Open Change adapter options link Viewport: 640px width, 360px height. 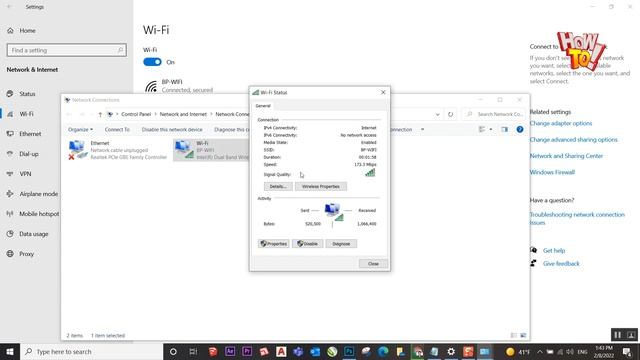pyautogui.click(x=561, y=123)
